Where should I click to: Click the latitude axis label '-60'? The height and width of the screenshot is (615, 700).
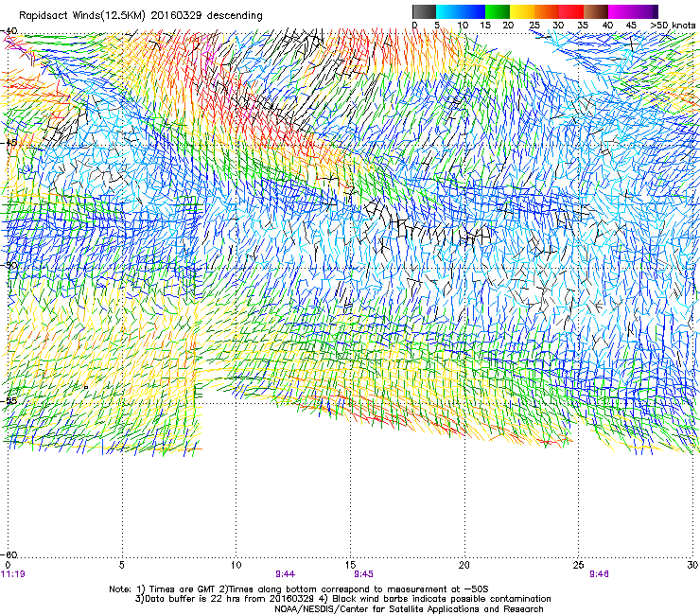coord(9,554)
